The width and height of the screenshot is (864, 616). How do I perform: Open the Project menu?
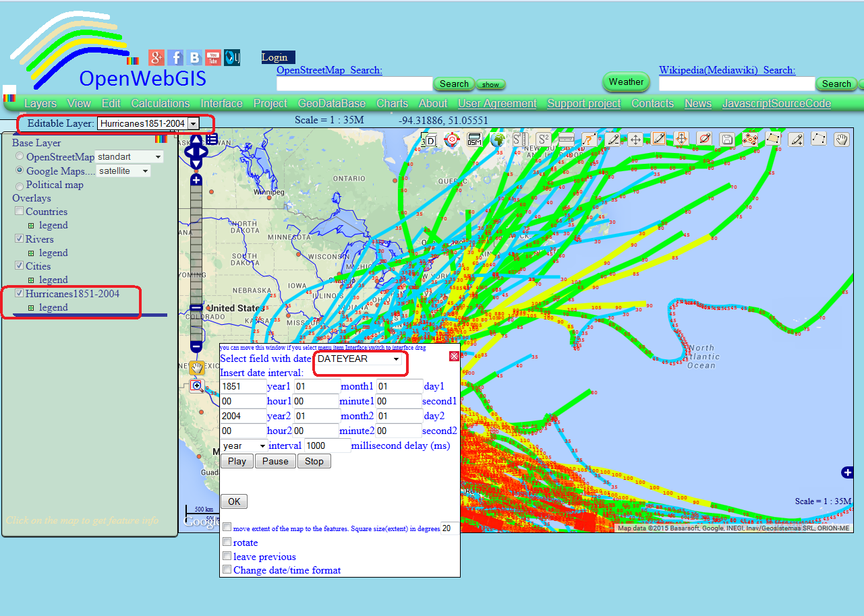[x=270, y=103]
